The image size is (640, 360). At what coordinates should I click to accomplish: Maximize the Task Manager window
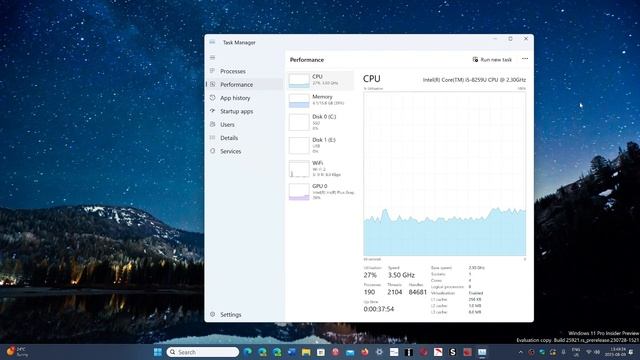point(510,39)
